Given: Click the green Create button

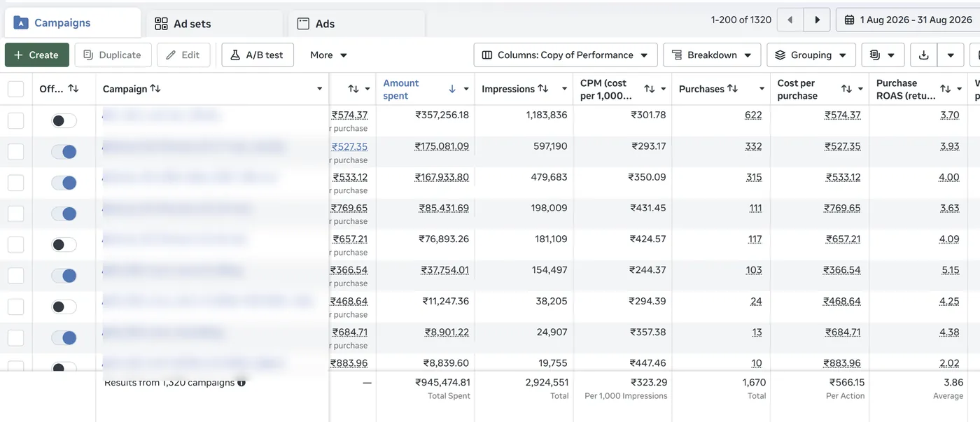Looking at the screenshot, I should click(x=37, y=55).
